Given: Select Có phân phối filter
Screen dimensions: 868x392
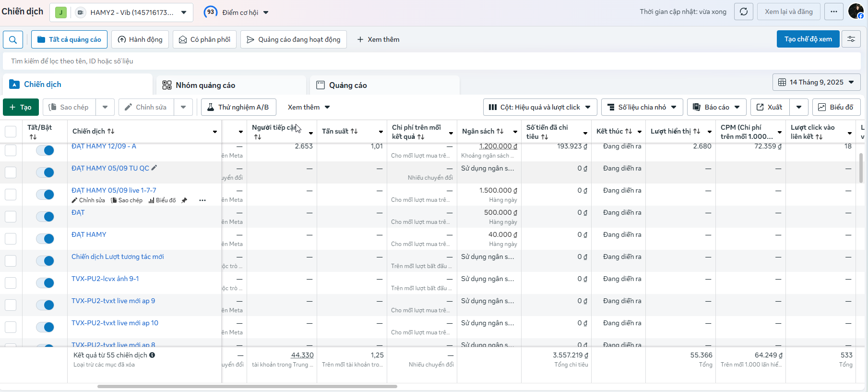Looking at the screenshot, I should coord(204,39).
